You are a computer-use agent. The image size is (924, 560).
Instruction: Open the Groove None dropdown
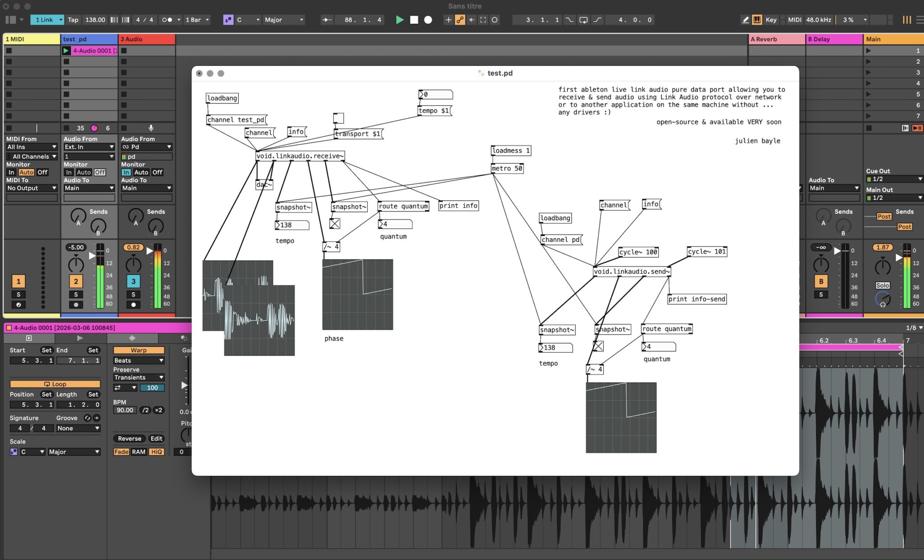(78, 428)
